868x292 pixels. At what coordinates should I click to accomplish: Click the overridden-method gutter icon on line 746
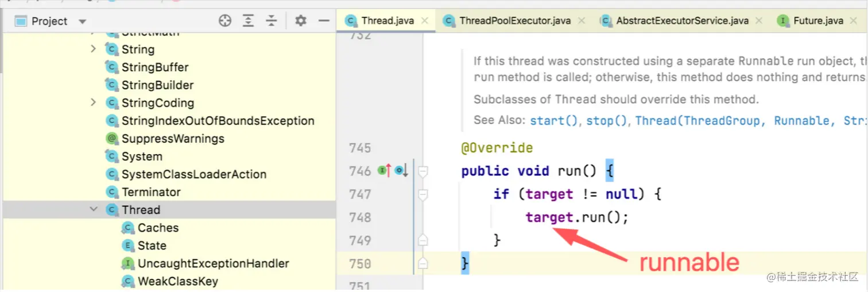coord(401,170)
